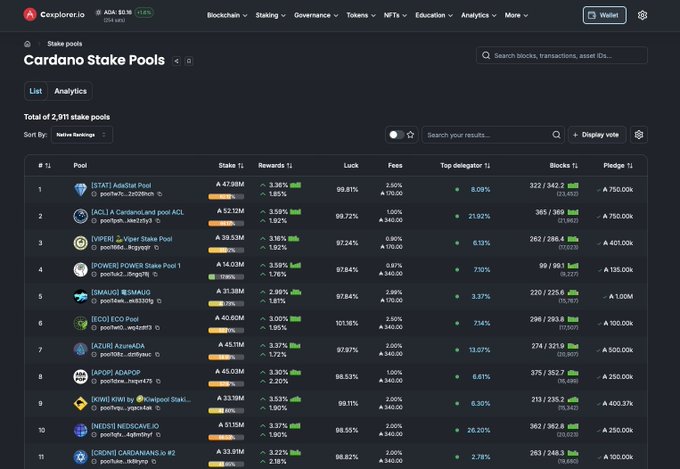Image resolution: width=680 pixels, height=469 pixels.
Task: Sort by the # column
Action: (44, 166)
